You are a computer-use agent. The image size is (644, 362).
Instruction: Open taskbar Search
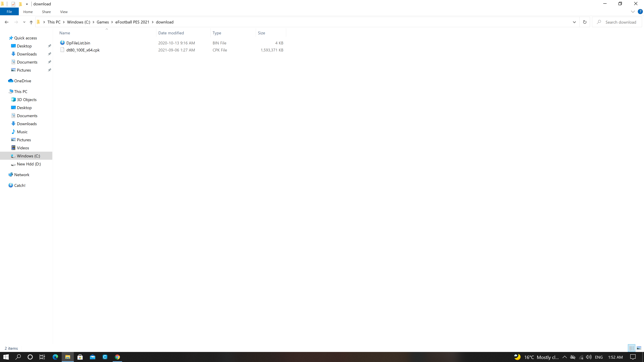click(18, 357)
